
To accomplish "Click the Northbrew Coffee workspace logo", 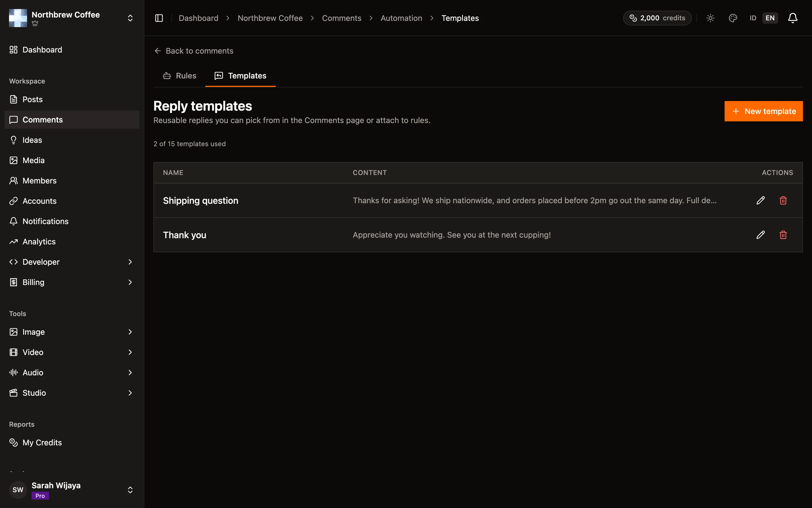I will [x=18, y=18].
